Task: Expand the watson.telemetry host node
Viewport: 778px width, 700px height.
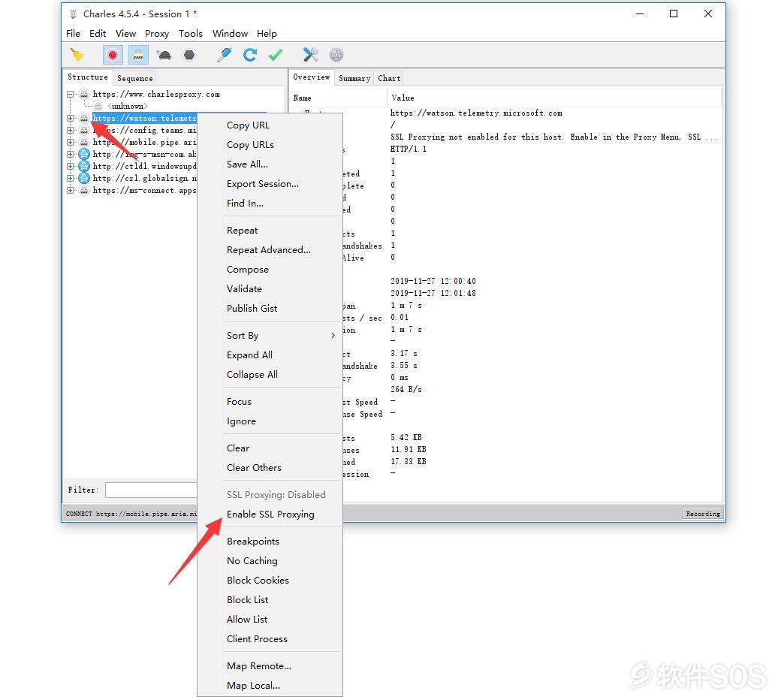Action: tap(71, 118)
